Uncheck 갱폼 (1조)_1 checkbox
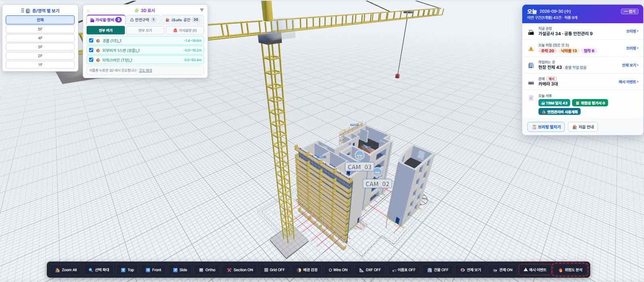644x282 pixels. [x=91, y=41]
